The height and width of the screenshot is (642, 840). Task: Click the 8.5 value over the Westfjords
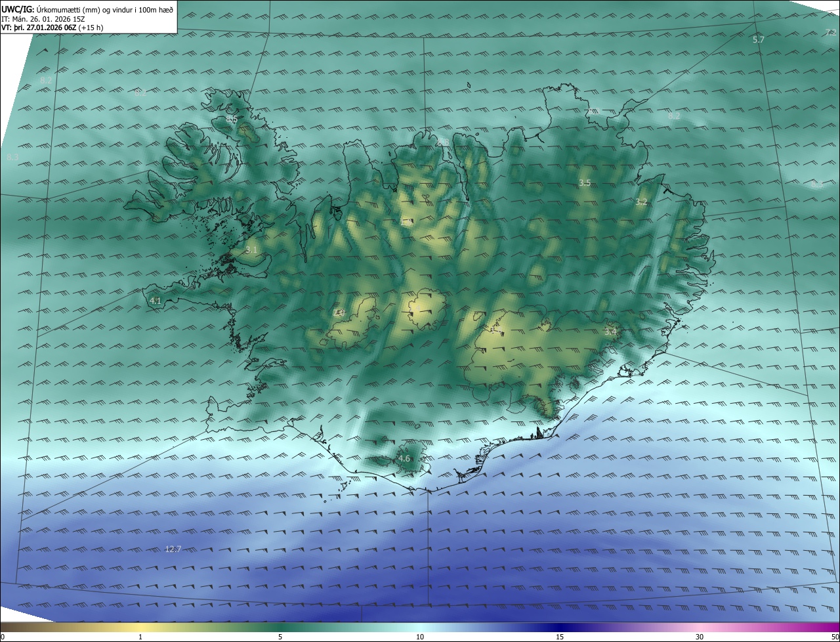click(232, 119)
